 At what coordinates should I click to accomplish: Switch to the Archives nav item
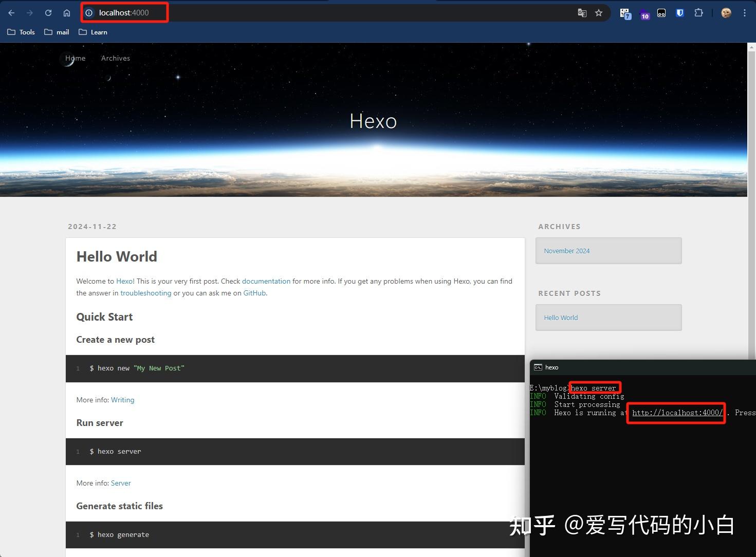tap(115, 58)
